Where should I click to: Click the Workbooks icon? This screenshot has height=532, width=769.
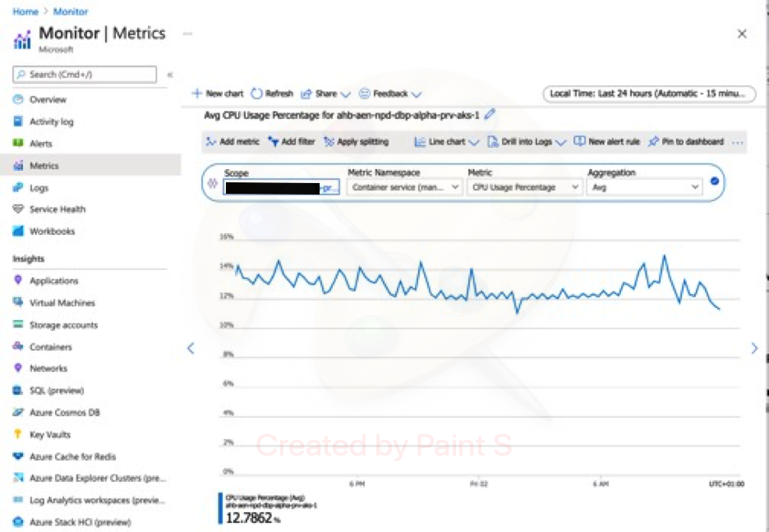point(18,232)
